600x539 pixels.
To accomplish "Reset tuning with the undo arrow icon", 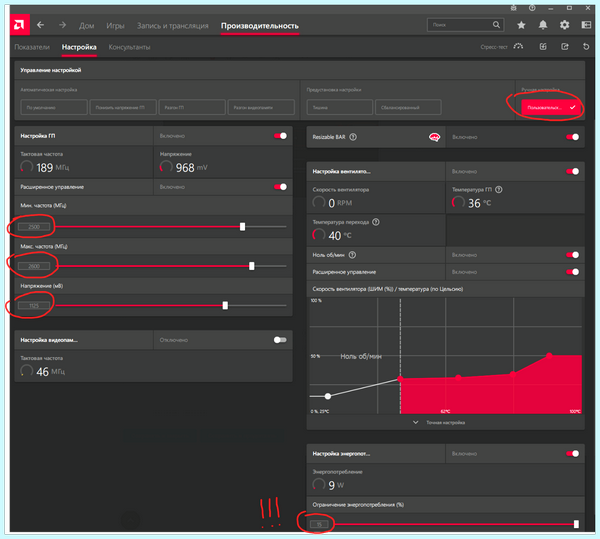I will [x=586, y=47].
